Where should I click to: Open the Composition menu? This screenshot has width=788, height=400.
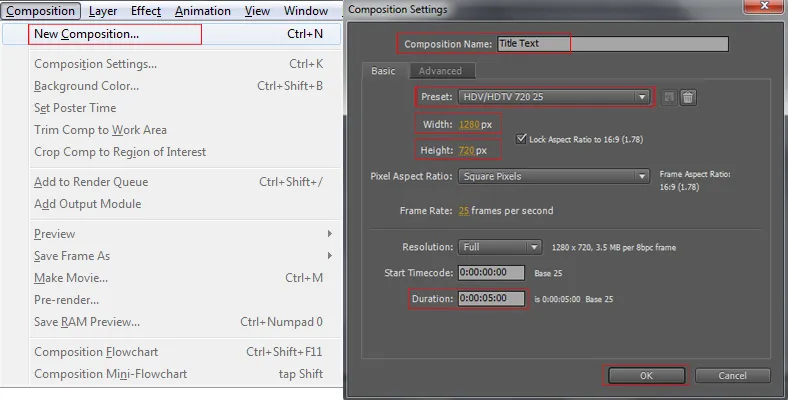tap(41, 11)
